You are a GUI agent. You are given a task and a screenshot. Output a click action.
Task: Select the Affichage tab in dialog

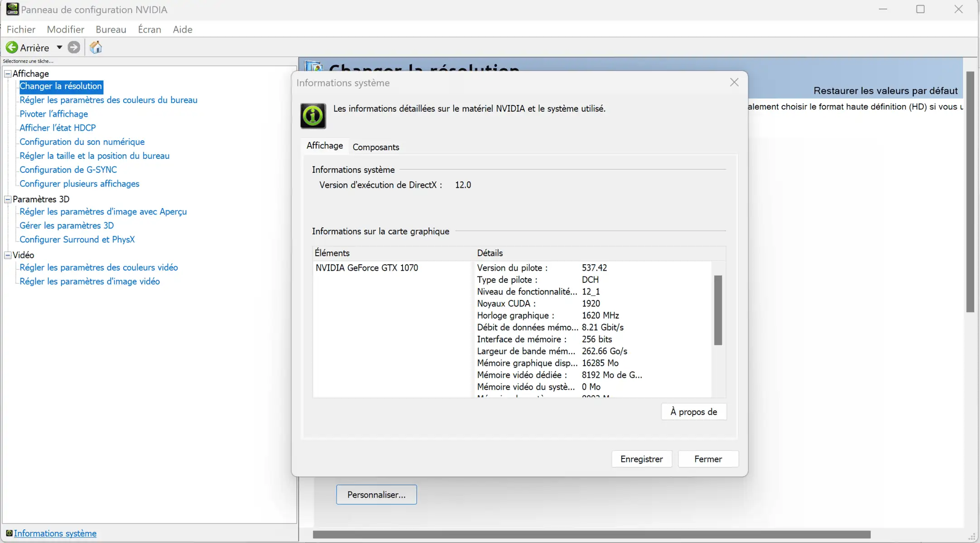325,146
